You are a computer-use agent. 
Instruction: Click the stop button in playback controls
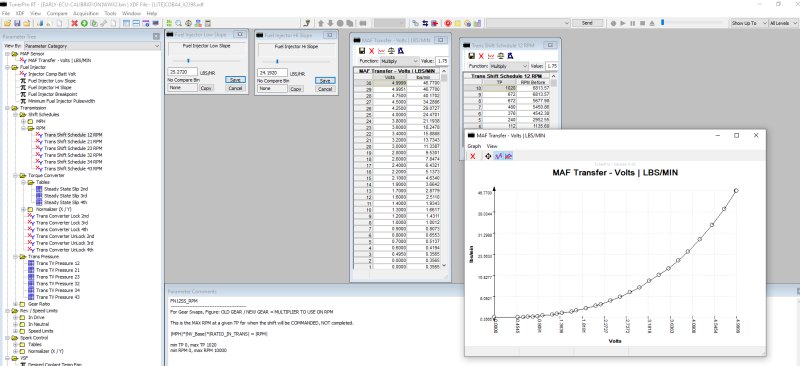tap(642, 23)
